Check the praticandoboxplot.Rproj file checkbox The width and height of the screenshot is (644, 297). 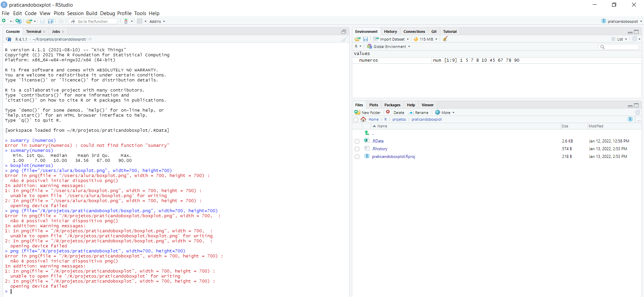point(357,157)
